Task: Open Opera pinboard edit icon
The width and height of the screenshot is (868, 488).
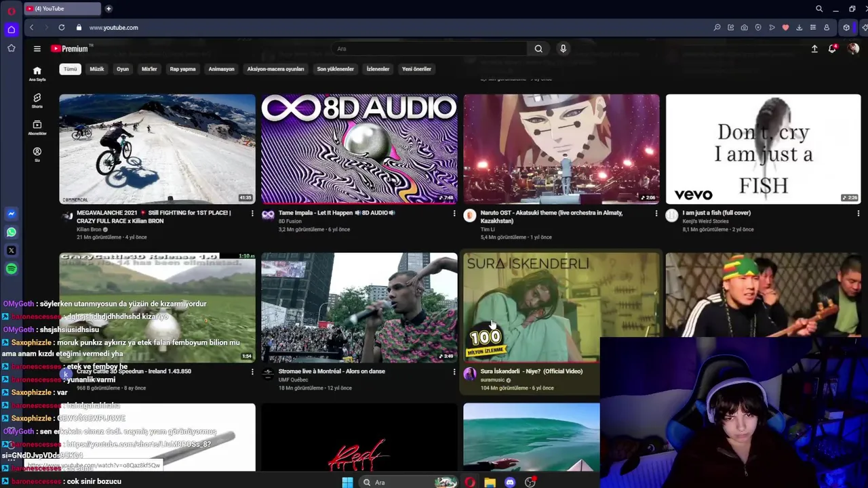Action: click(731, 28)
